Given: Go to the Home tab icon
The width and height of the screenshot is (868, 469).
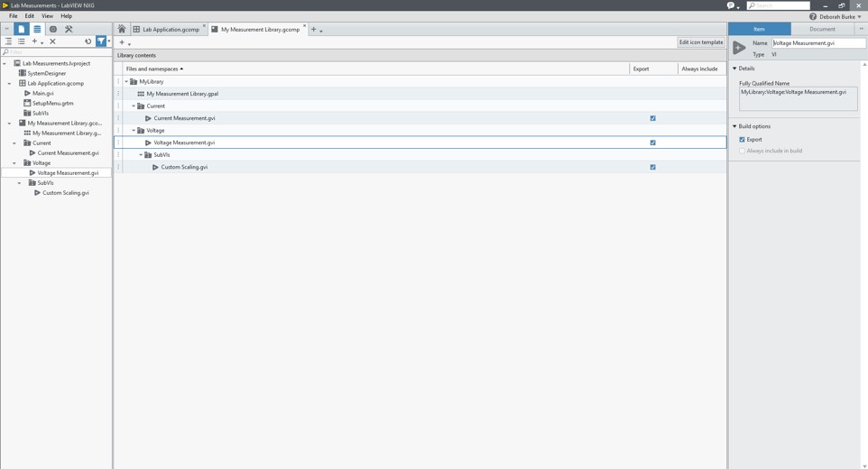Looking at the screenshot, I should (x=122, y=29).
